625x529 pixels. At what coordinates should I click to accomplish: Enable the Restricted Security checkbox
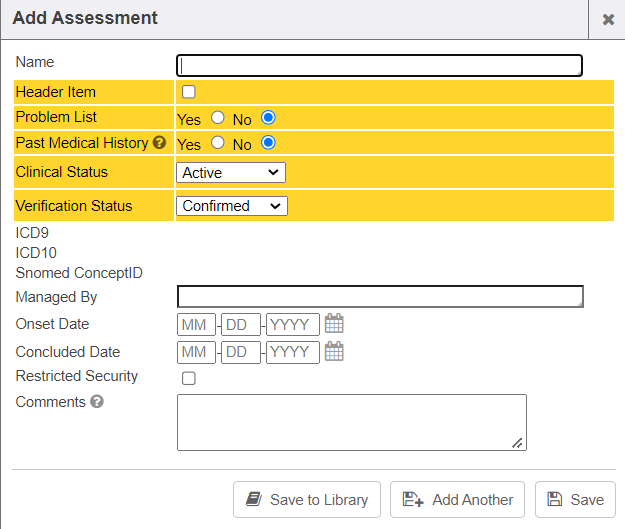pyautogui.click(x=188, y=378)
